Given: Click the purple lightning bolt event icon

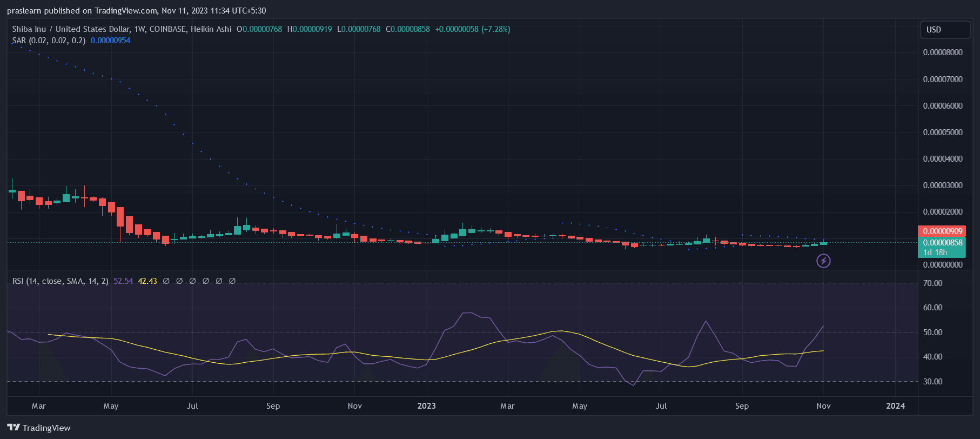Looking at the screenshot, I should pyautogui.click(x=823, y=261).
